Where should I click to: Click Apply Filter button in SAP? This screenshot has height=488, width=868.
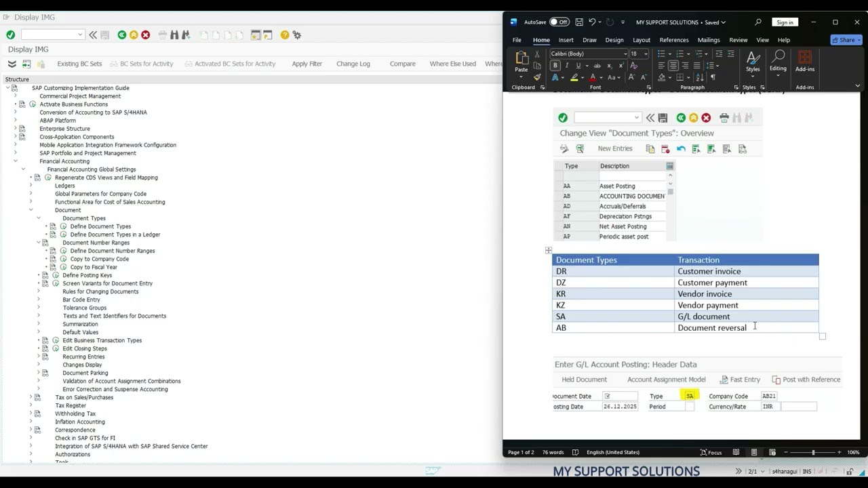(307, 64)
